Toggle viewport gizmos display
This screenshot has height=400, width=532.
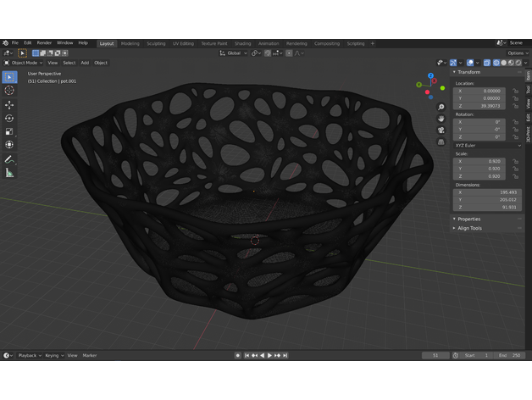[453, 63]
